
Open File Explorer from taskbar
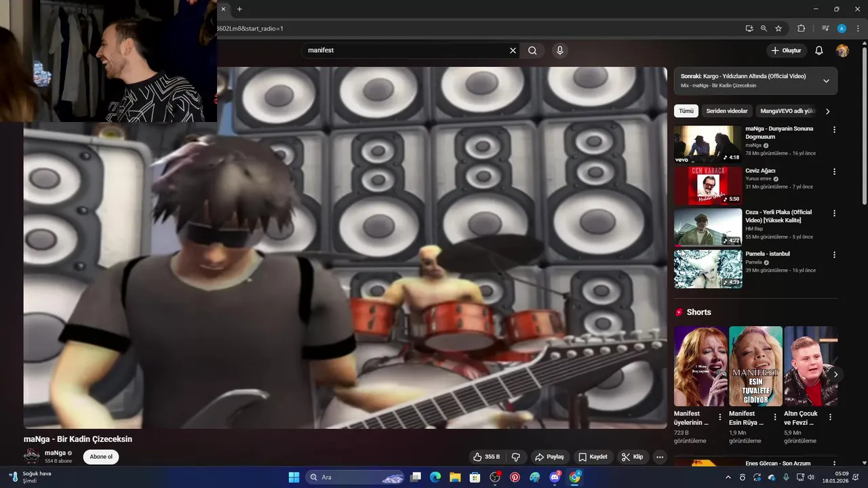[455, 477]
